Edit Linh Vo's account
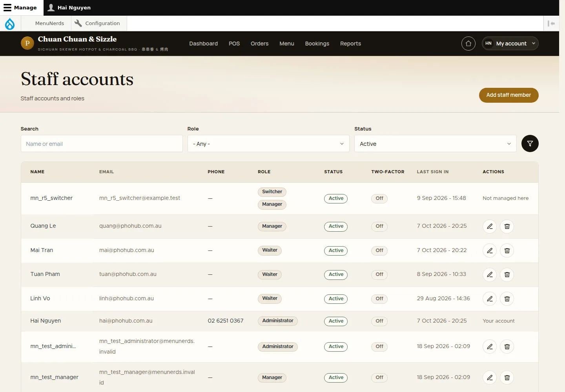565x392 pixels. pos(490,299)
